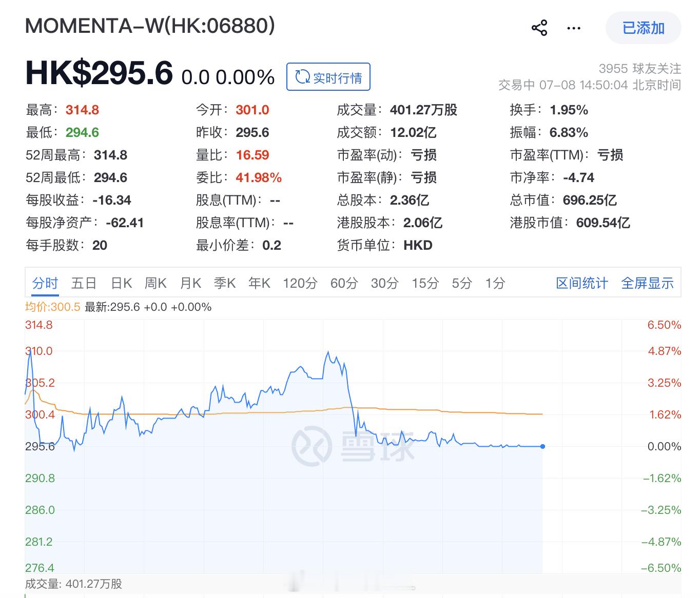Click the 货币单位 value HKD
Viewport: 700px width, 598px height.
coord(418,245)
